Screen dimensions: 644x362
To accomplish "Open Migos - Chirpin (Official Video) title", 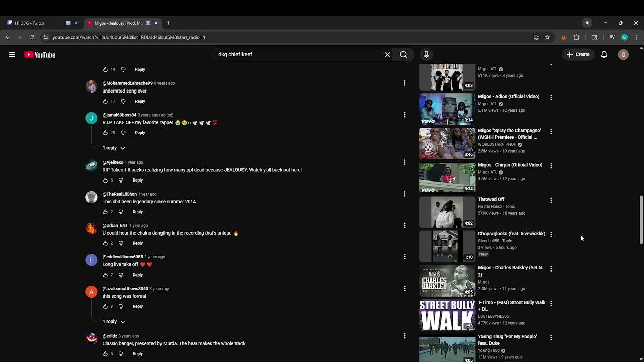I will (510, 165).
